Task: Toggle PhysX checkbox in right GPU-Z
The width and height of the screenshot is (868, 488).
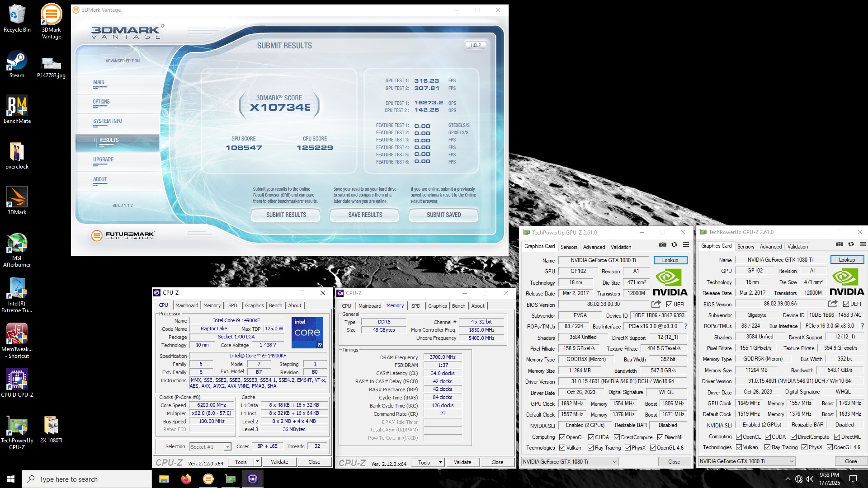Action: point(804,447)
